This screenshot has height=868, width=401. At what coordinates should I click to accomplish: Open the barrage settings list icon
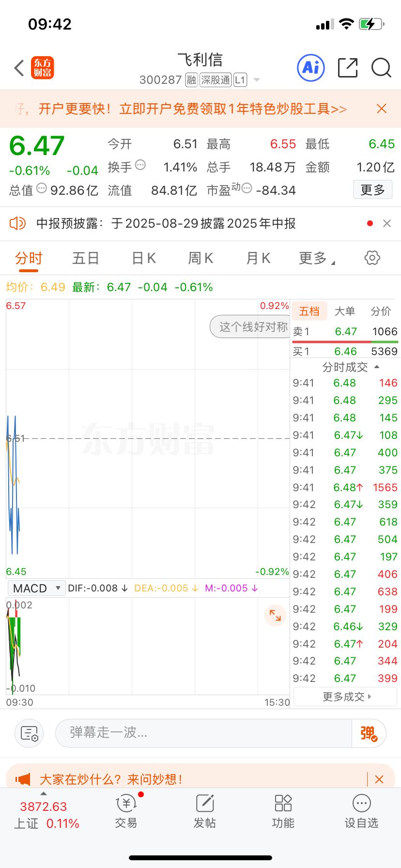(29, 733)
